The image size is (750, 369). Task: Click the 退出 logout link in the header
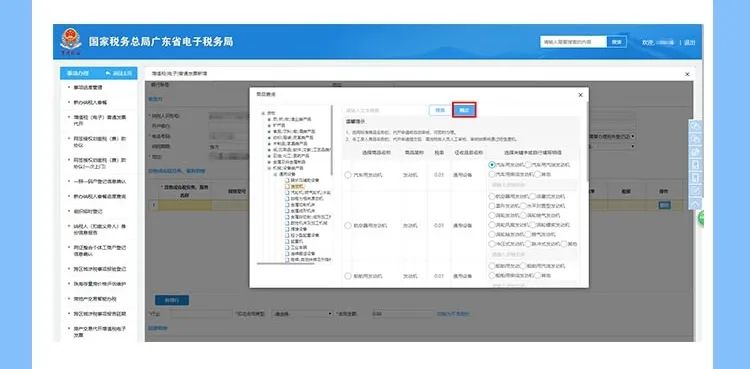pos(689,42)
